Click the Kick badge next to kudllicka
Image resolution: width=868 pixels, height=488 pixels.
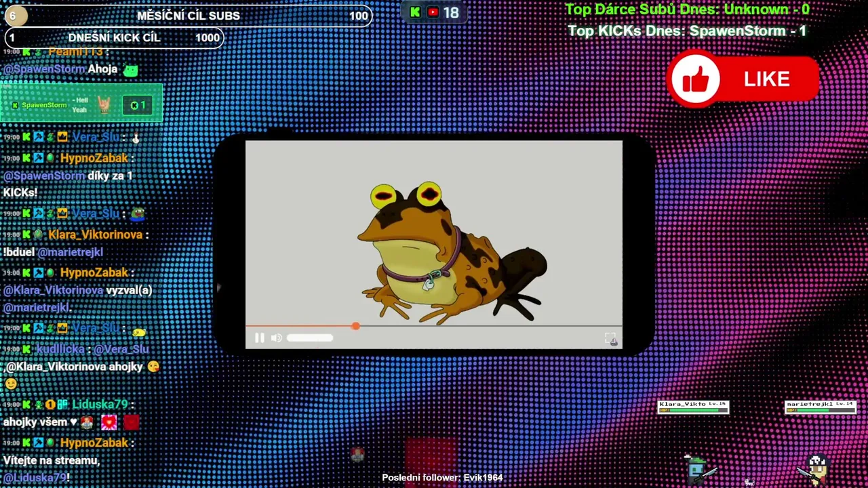(26, 349)
